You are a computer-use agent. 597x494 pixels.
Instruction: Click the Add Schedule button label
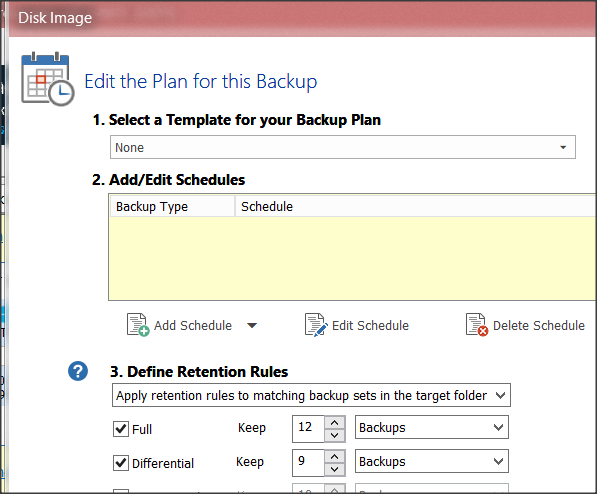coord(193,326)
